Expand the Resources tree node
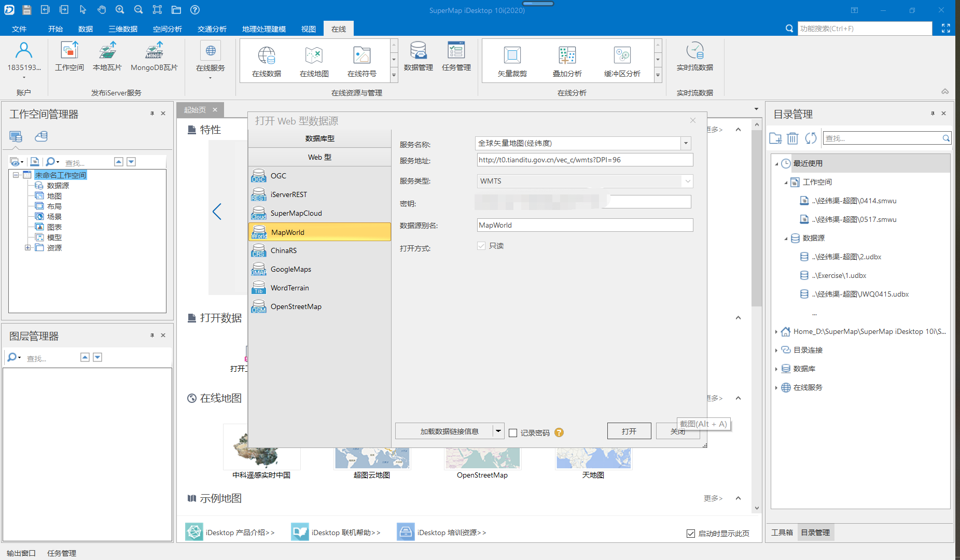960x560 pixels. click(x=28, y=248)
